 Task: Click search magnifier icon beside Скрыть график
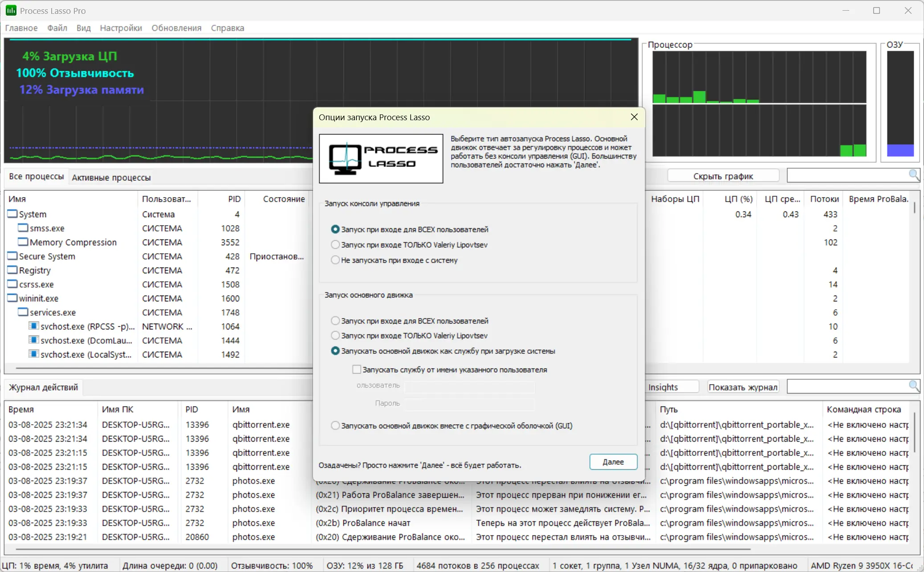click(x=913, y=175)
